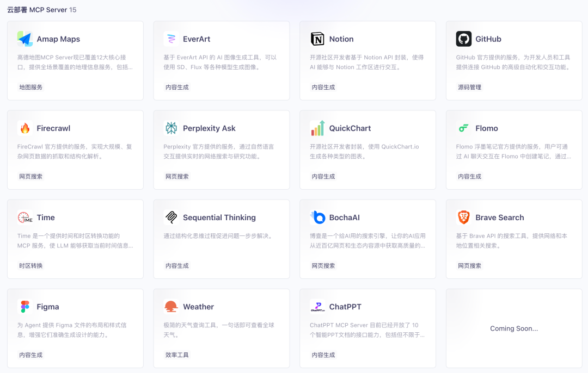This screenshot has width=588, height=373.
Task: Choose the BochaAI title
Action: click(344, 217)
